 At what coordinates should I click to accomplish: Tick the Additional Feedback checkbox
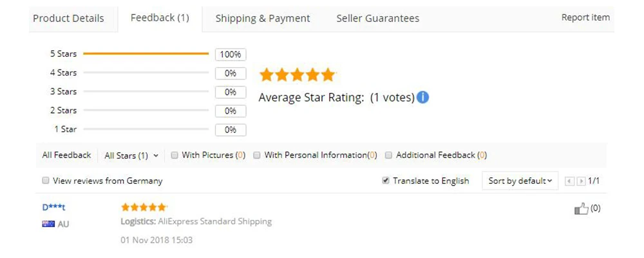[x=388, y=155]
